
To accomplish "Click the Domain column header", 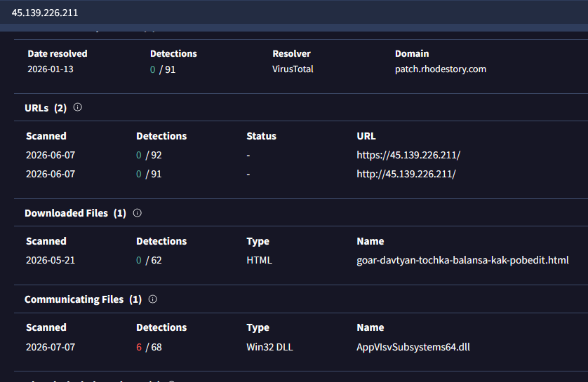I will coord(412,53).
